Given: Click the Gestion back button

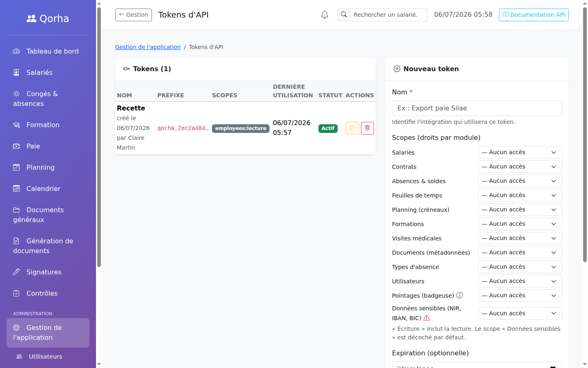Looking at the screenshot, I should 134,15.
